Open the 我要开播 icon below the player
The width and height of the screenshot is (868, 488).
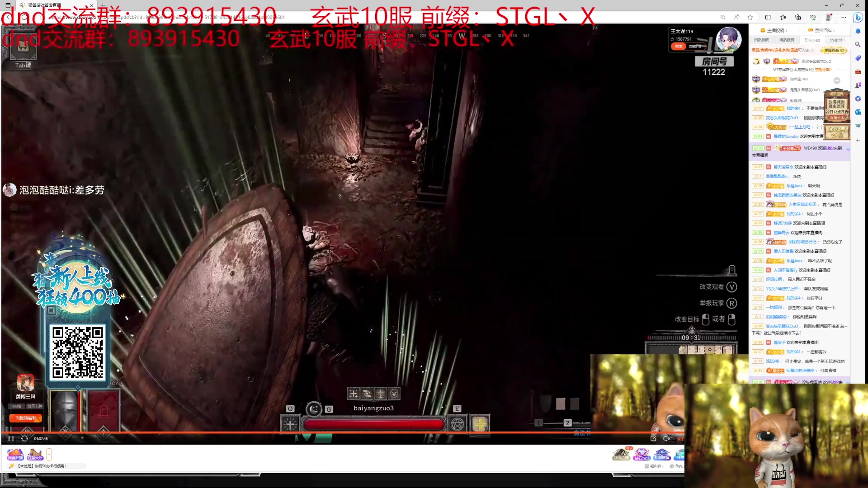(15, 454)
